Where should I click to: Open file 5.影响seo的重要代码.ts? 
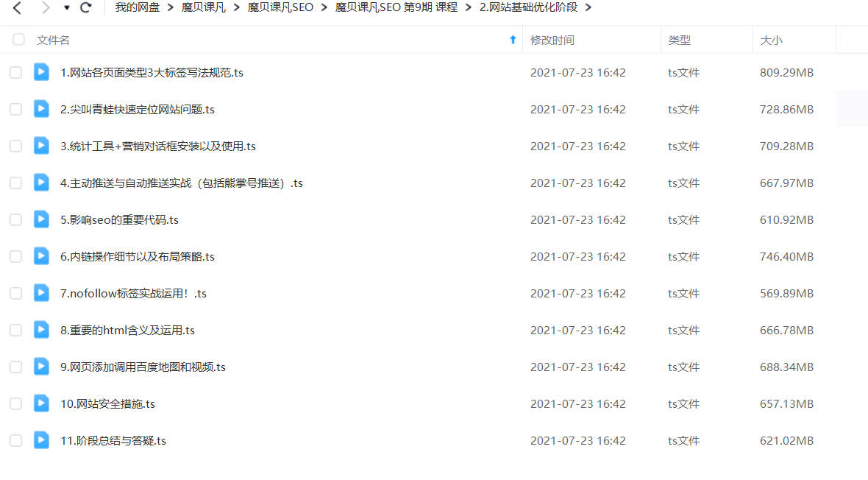pyautogui.click(x=120, y=220)
